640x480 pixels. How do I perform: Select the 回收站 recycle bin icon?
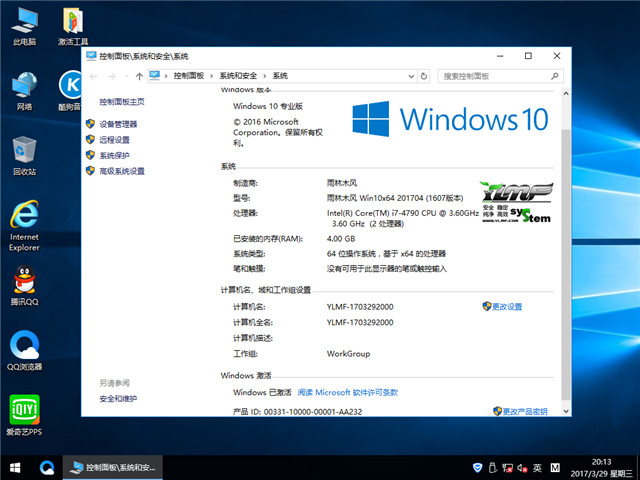(x=24, y=156)
